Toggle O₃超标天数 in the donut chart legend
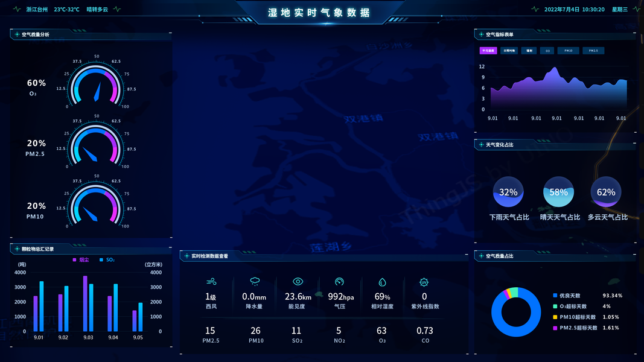The image size is (644, 362). pyautogui.click(x=570, y=306)
